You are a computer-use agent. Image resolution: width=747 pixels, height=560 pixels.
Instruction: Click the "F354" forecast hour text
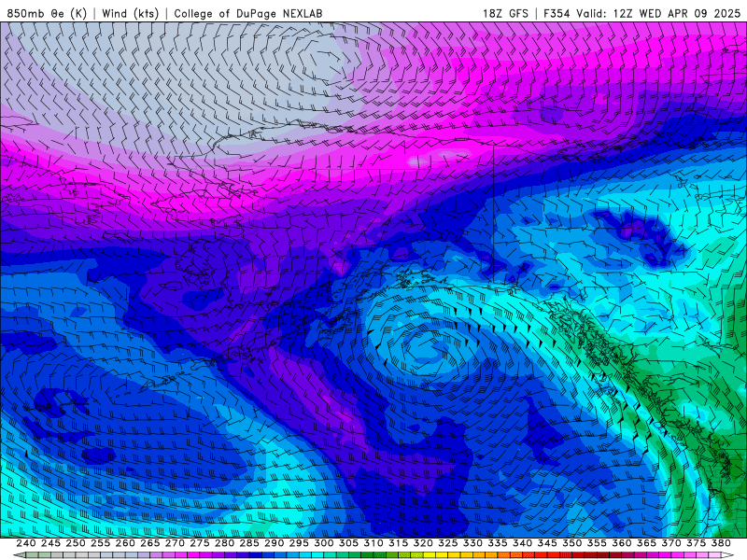557,13
